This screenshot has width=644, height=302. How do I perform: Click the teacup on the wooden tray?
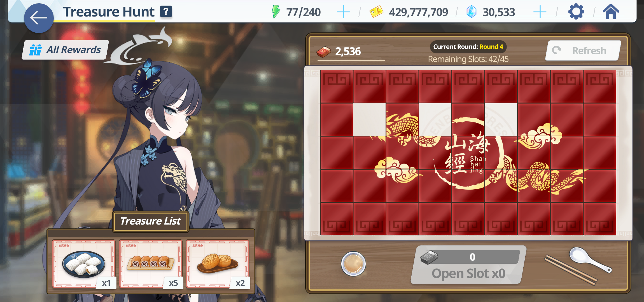(x=353, y=264)
